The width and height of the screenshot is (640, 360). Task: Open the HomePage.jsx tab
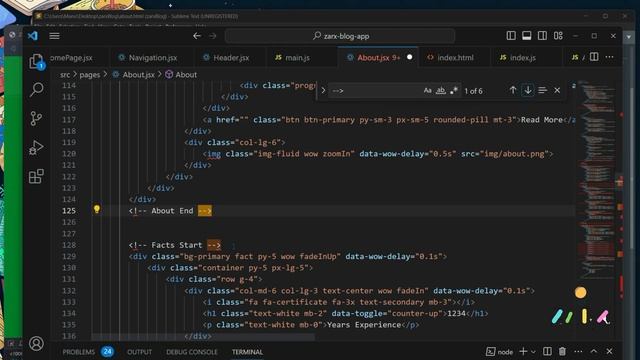[71, 58]
